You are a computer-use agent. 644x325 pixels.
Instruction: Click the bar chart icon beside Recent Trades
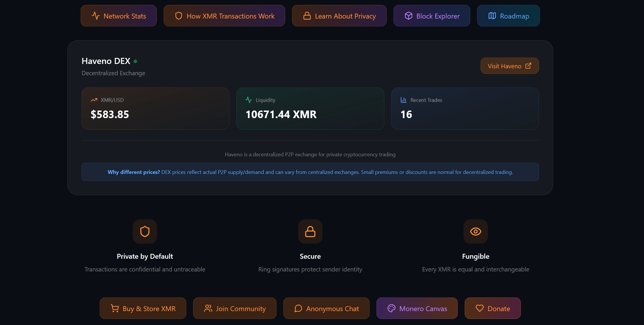pyautogui.click(x=403, y=100)
